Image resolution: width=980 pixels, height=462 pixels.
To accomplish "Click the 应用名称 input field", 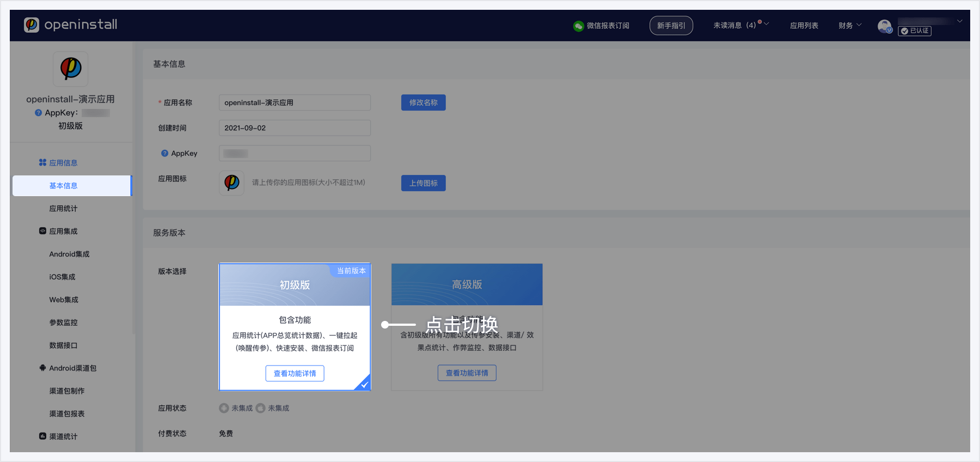I will [295, 102].
